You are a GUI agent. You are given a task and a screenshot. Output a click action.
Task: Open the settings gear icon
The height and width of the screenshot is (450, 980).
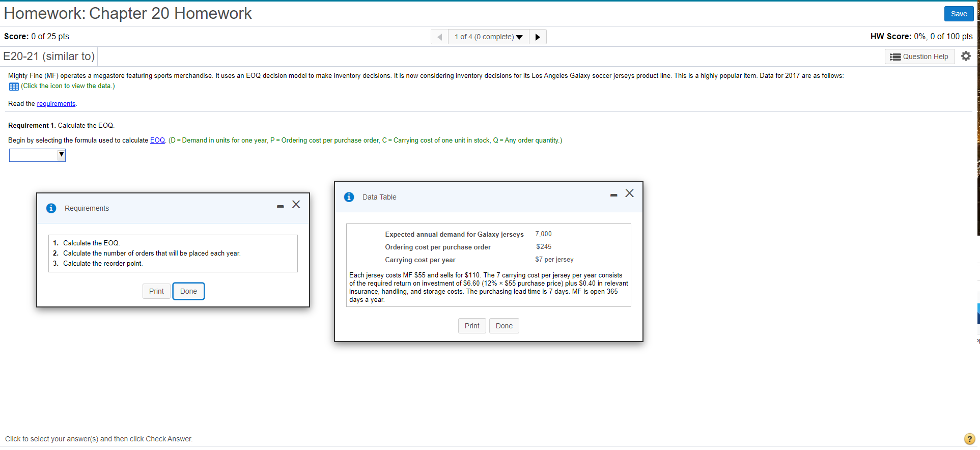click(966, 56)
